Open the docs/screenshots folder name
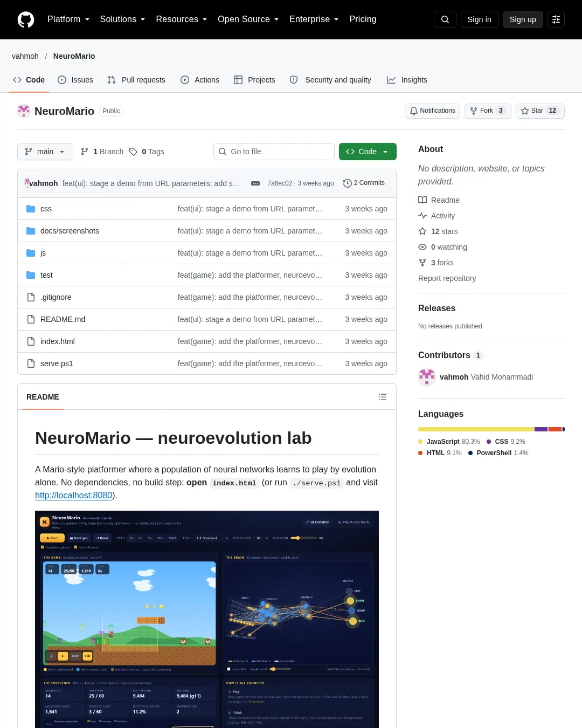Image resolution: width=582 pixels, height=728 pixels. tap(70, 231)
